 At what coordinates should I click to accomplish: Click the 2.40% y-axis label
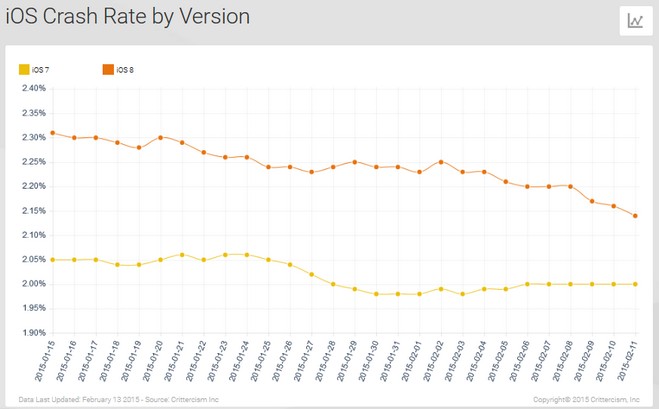point(34,88)
